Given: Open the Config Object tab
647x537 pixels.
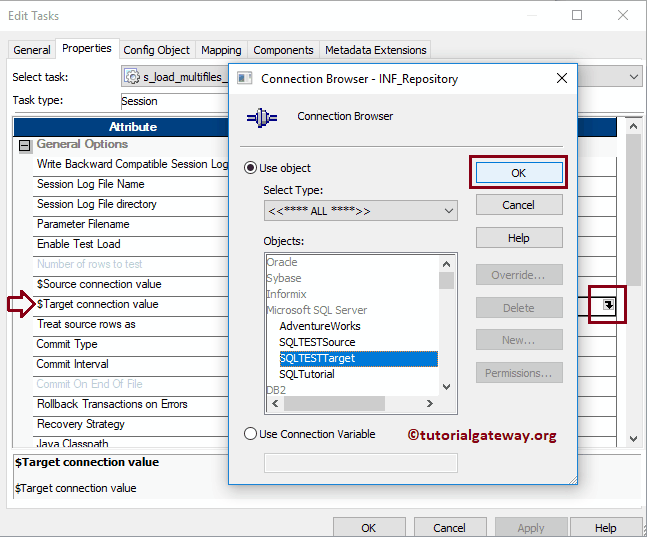Looking at the screenshot, I should point(157,50).
